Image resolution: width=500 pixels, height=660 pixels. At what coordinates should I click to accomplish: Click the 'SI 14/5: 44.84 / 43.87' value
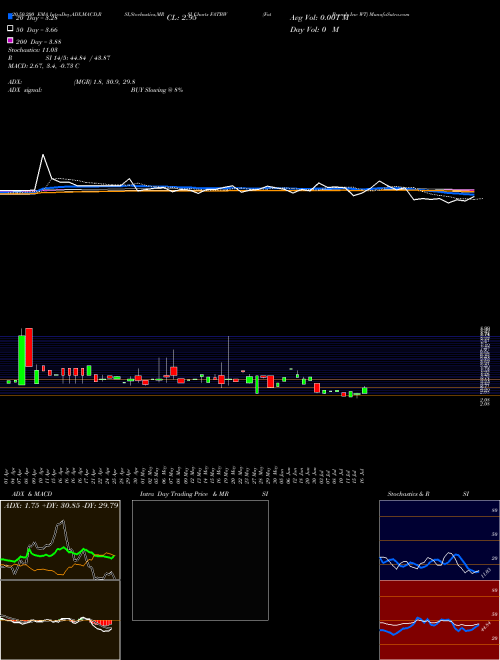(78, 58)
